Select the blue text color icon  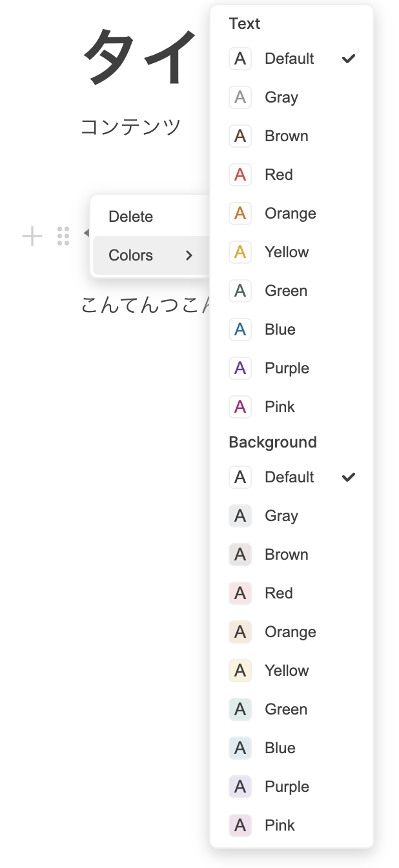click(x=240, y=330)
